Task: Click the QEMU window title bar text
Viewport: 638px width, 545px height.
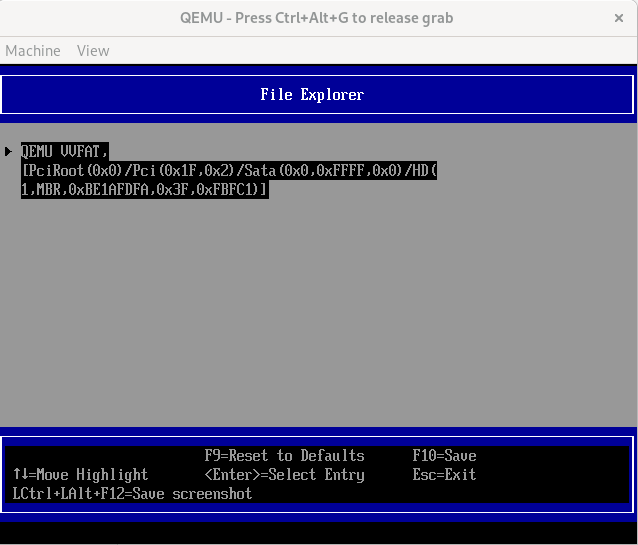Action: click(x=317, y=18)
